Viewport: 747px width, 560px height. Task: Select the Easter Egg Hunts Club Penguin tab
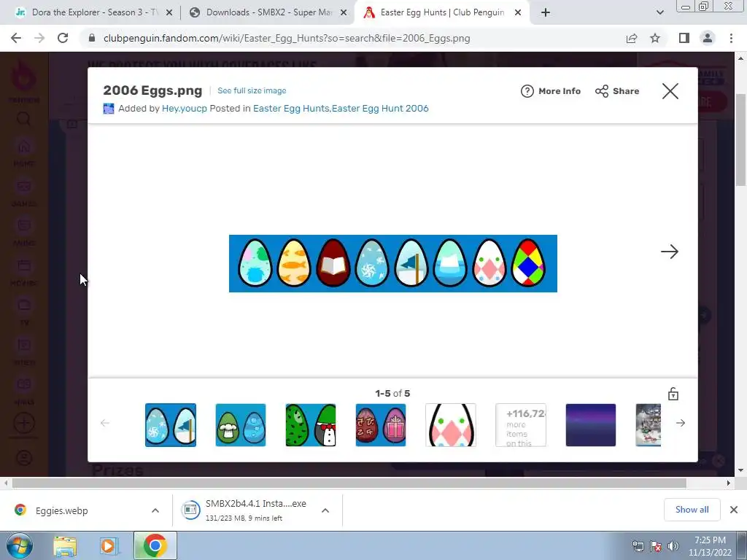441,12
